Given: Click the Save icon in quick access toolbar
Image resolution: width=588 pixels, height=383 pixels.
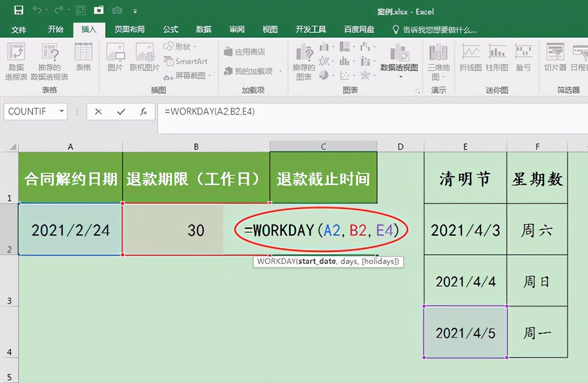Looking at the screenshot, I should pos(19,10).
